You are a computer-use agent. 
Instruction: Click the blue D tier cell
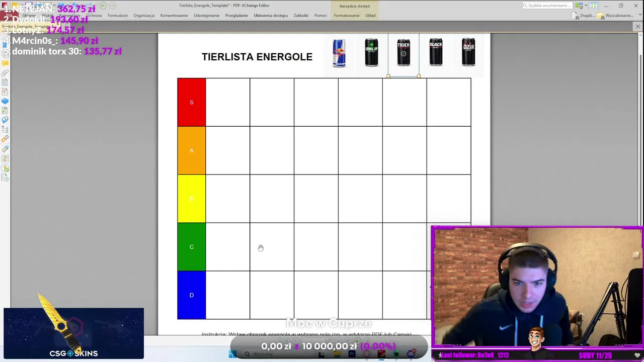click(x=191, y=295)
